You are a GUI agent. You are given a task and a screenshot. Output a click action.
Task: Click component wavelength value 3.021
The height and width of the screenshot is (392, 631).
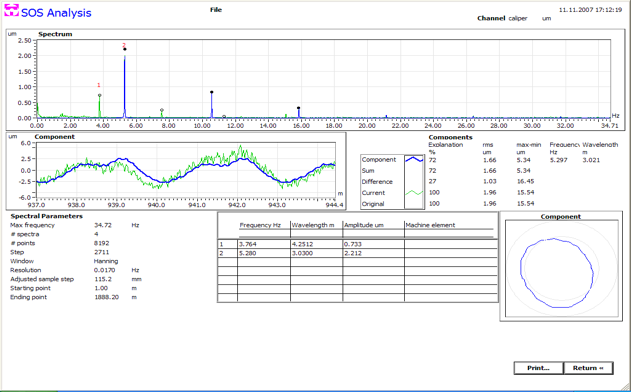point(591,160)
